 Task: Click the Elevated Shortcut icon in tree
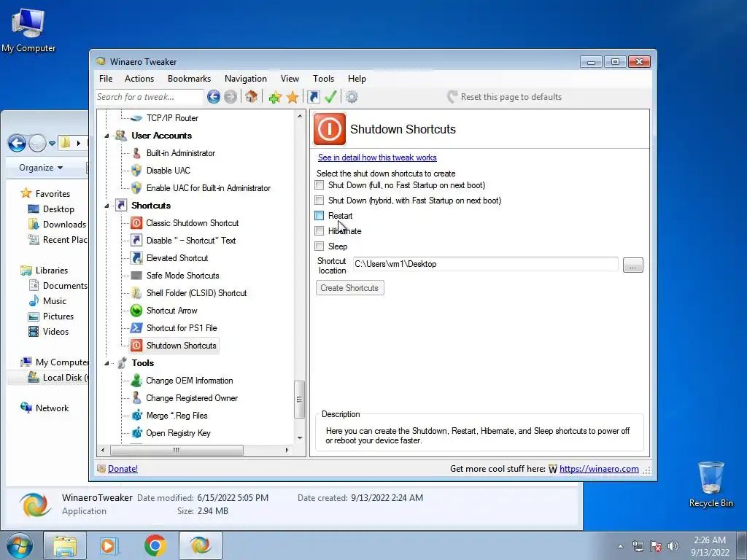[136, 258]
